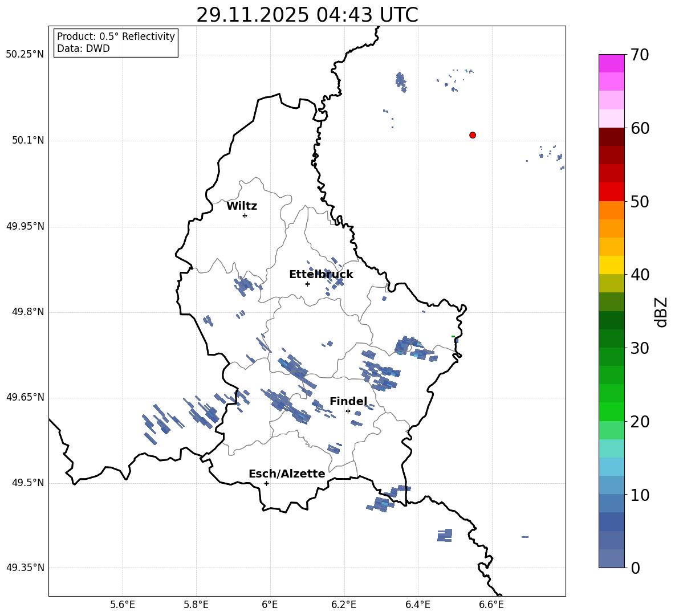Viewport: 675px width, 616px height.
Task: Click the Esch/Alzette station cross marker
Action: [266, 483]
